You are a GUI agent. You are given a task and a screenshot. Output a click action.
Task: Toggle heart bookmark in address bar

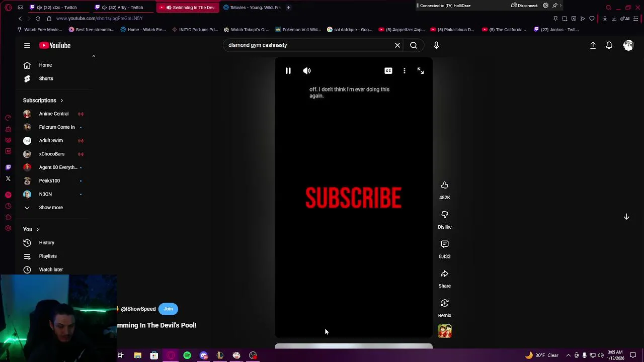(x=592, y=19)
